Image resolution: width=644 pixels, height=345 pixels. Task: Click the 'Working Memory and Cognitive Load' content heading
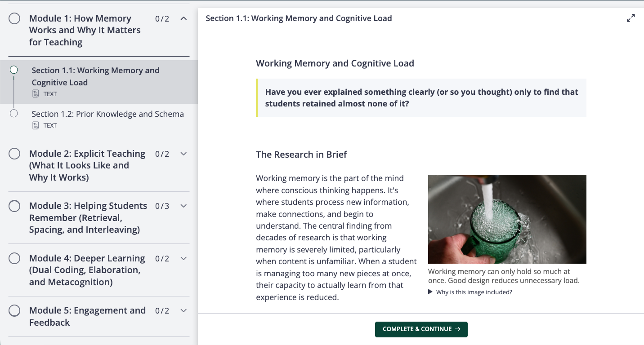(x=335, y=63)
